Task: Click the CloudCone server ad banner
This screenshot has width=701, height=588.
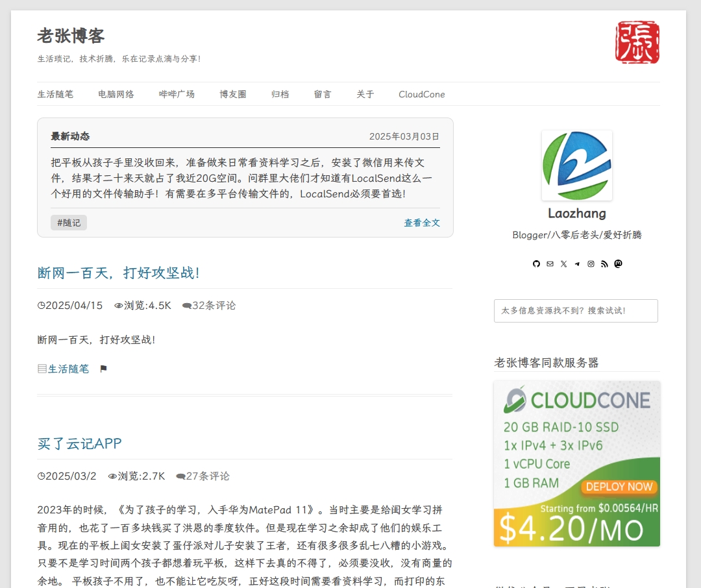Action: click(576, 463)
